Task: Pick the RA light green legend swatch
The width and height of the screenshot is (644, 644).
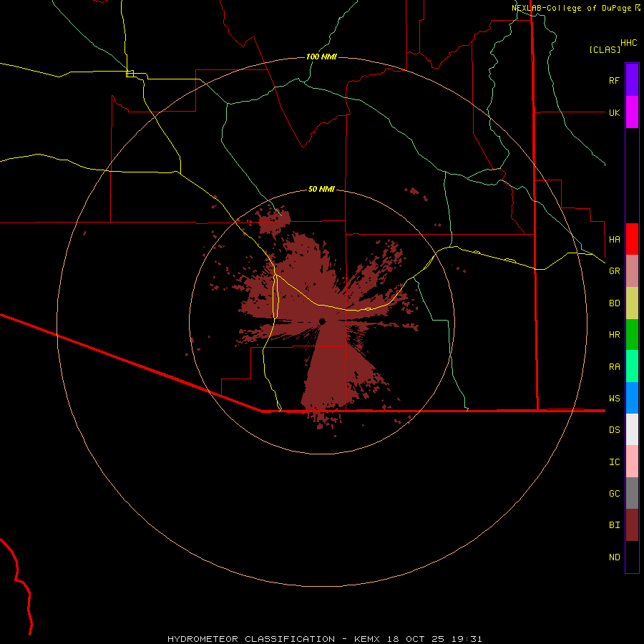Action: (x=632, y=366)
